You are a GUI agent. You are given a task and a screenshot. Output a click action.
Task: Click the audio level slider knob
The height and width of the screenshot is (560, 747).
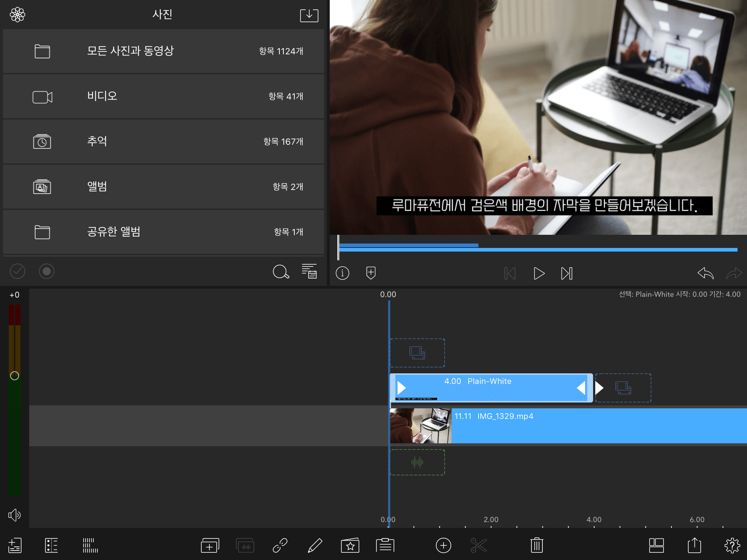pyautogui.click(x=15, y=376)
